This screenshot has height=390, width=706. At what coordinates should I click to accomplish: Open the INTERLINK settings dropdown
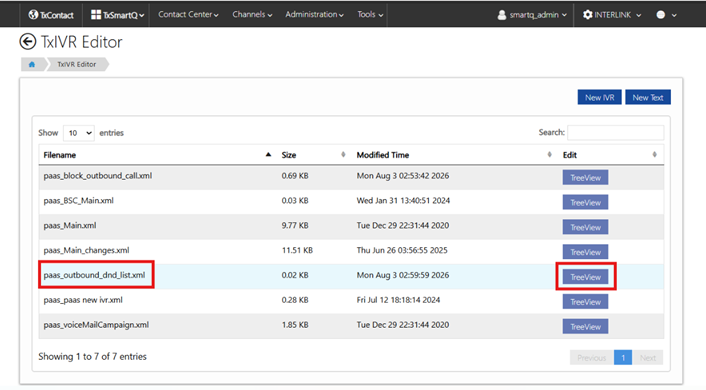click(x=612, y=15)
